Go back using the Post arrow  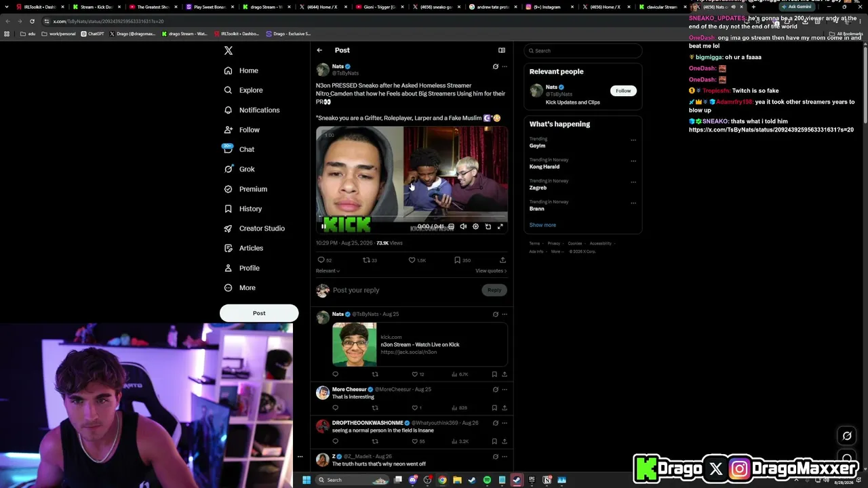tap(319, 50)
